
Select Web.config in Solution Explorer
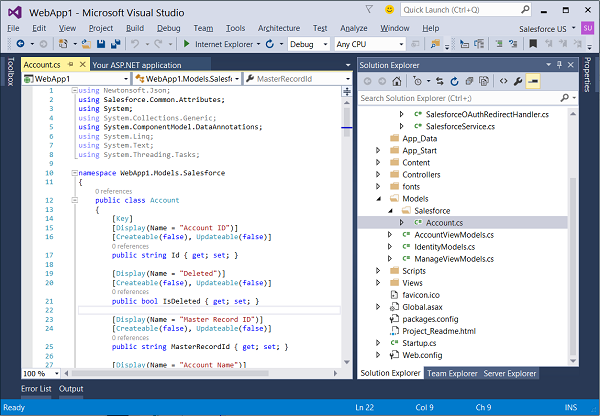click(422, 355)
